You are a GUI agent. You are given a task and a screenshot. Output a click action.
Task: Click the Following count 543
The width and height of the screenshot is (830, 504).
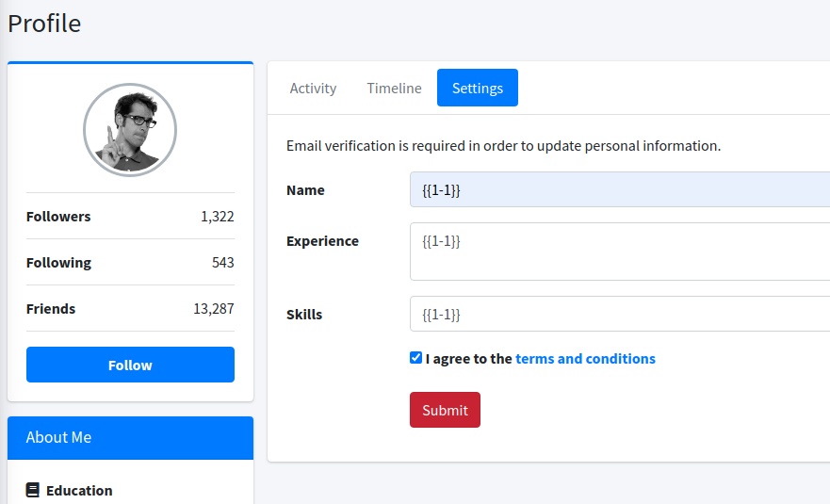point(222,263)
